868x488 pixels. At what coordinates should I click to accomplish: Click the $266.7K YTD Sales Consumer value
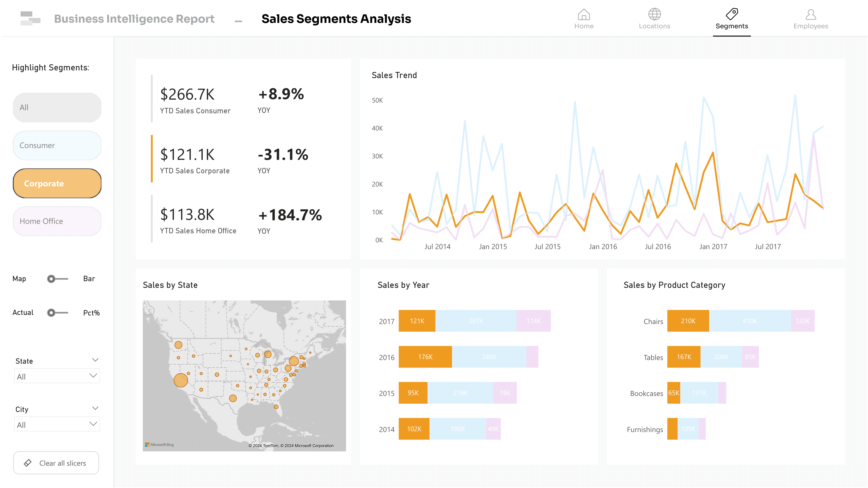click(x=187, y=94)
